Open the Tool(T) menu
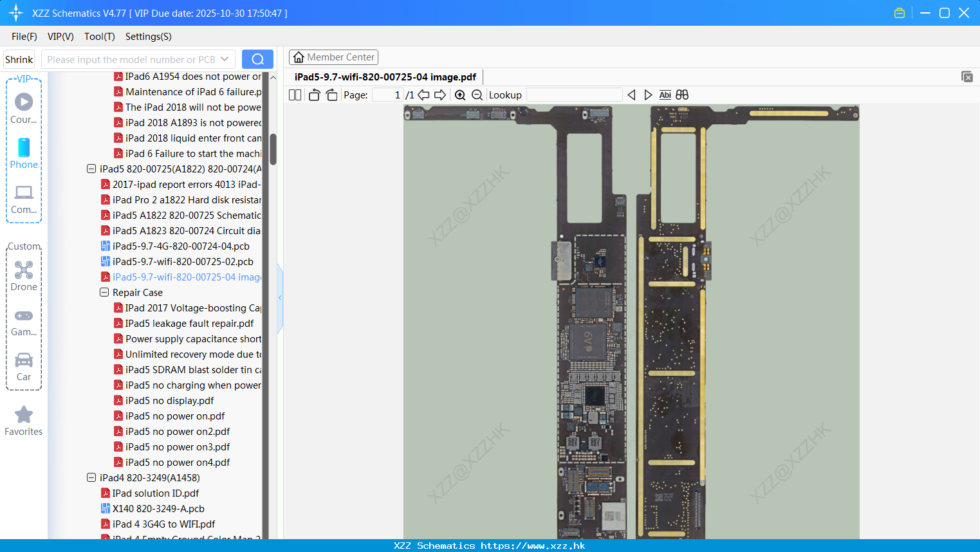 click(100, 36)
